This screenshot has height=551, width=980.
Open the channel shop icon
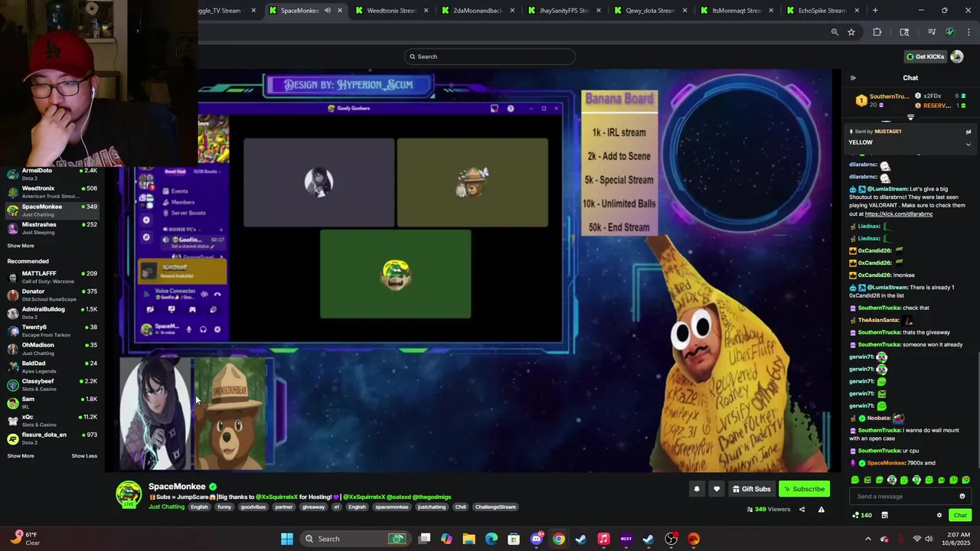(884, 515)
